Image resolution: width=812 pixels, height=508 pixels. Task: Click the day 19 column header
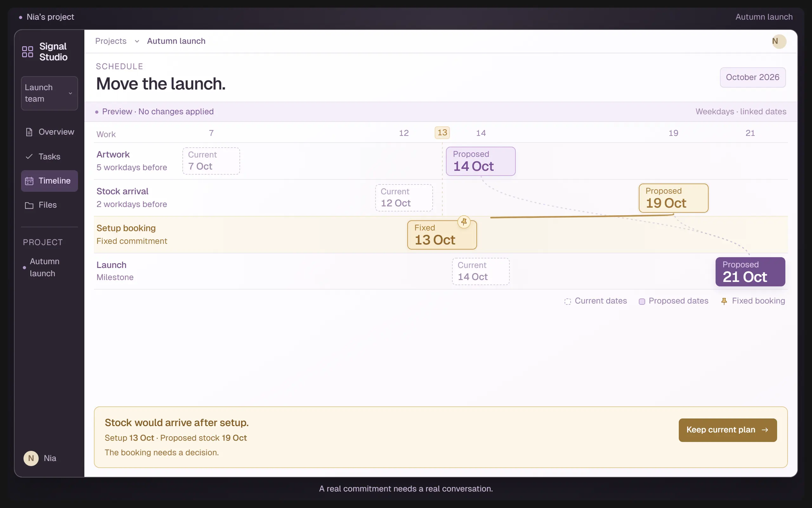(x=673, y=133)
